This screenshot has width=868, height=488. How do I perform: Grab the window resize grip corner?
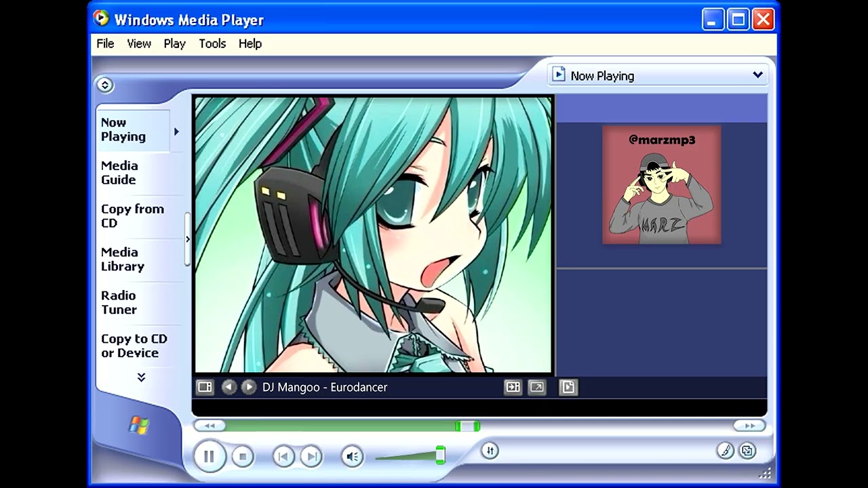click(x=766, y=473)
